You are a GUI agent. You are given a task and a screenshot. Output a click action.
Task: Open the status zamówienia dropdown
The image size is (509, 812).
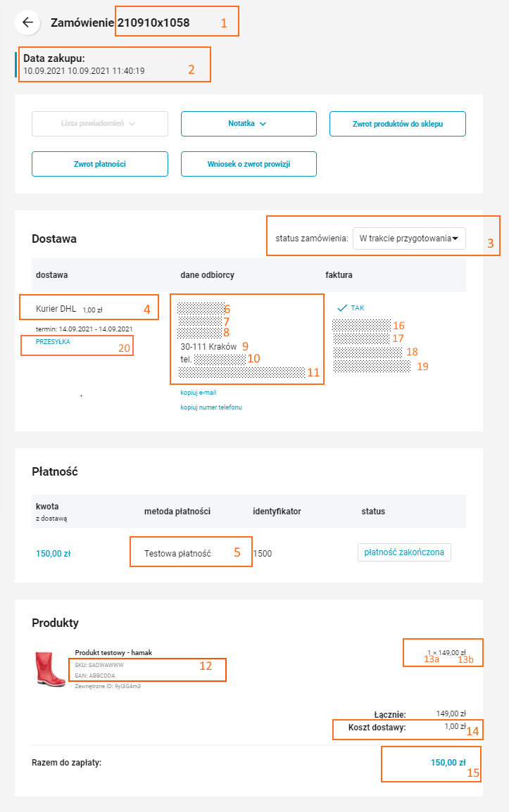tap(409, 239)
